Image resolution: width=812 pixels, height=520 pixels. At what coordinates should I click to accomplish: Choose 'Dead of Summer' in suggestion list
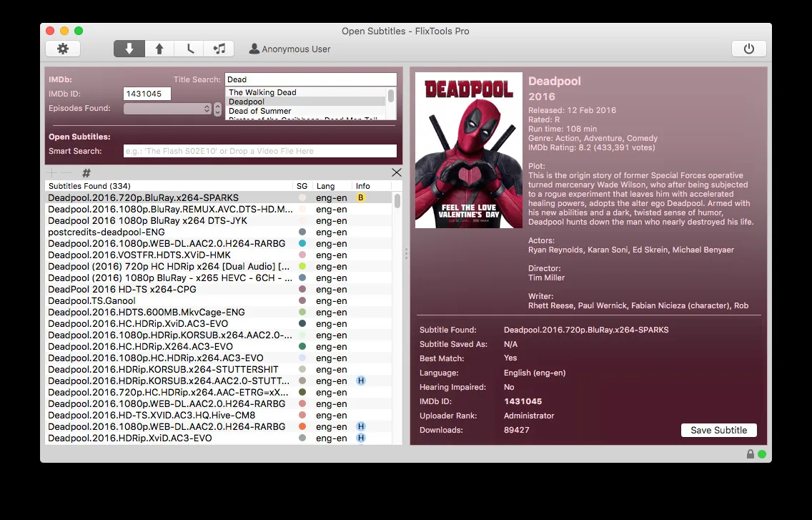(259, 111)
